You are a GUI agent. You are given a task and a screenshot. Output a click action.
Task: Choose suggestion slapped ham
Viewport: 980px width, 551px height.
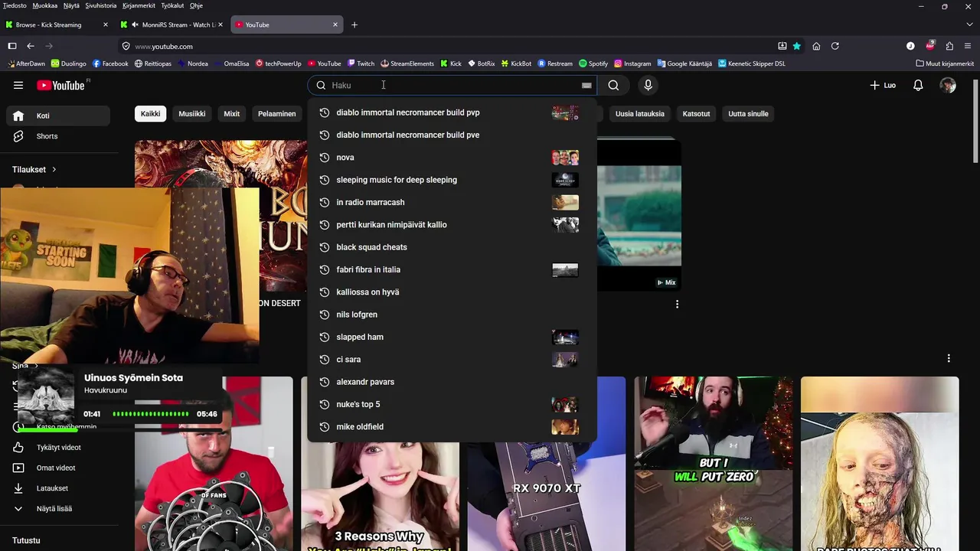(452, 337)
